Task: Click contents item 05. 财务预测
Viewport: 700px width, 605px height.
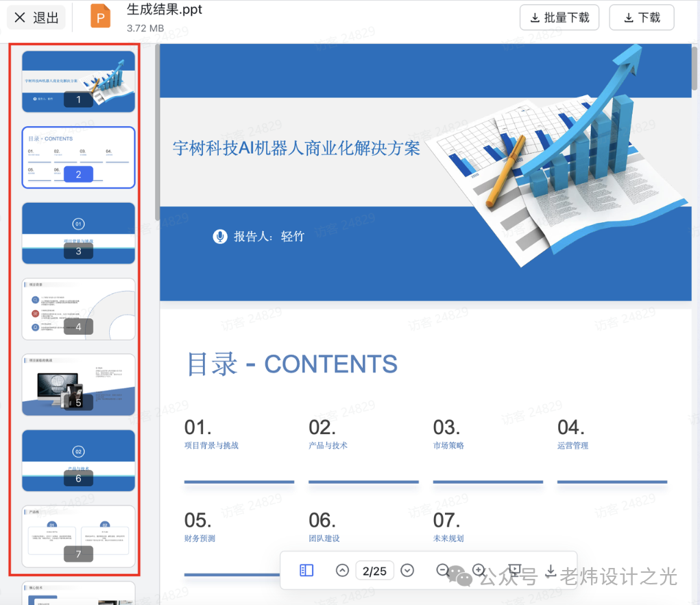Action: coord(200,527)
